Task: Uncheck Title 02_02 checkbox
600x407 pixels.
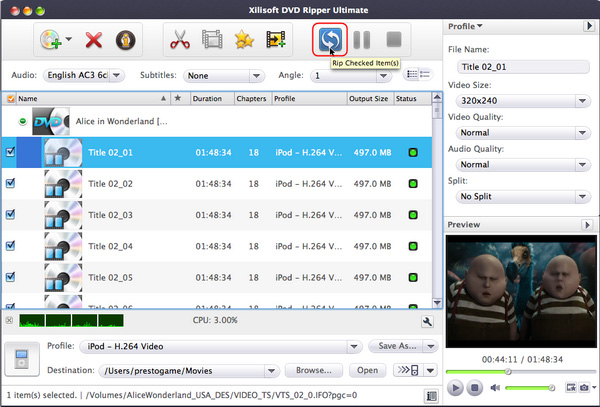Action: tap(10, 183)
